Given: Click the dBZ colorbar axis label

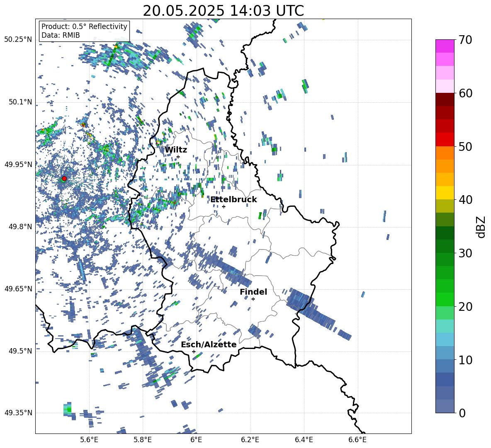Looking at the screenshot, I should pyautogui.click(x=481, y=227).
